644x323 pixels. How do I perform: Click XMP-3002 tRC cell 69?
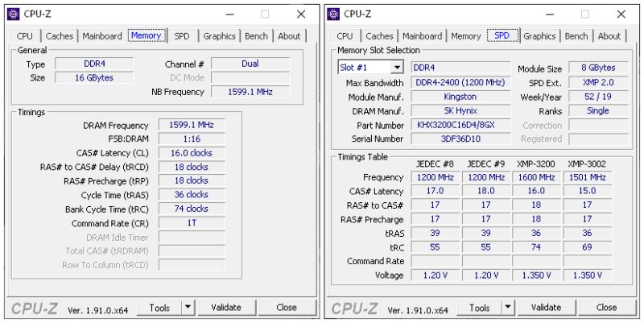(x=588, y=247)
